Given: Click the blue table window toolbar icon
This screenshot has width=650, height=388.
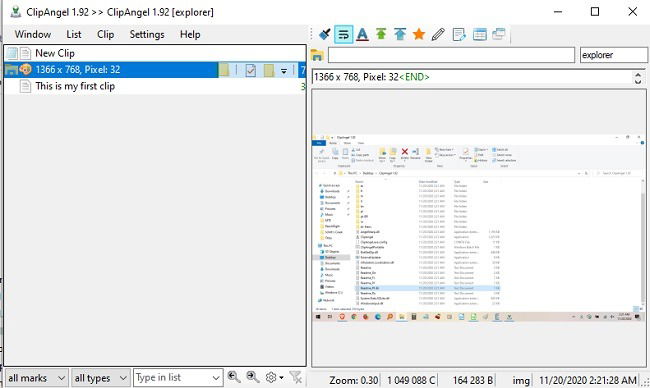Looking at the screenshot, I should pyautogui.click(x=479, y=34).
